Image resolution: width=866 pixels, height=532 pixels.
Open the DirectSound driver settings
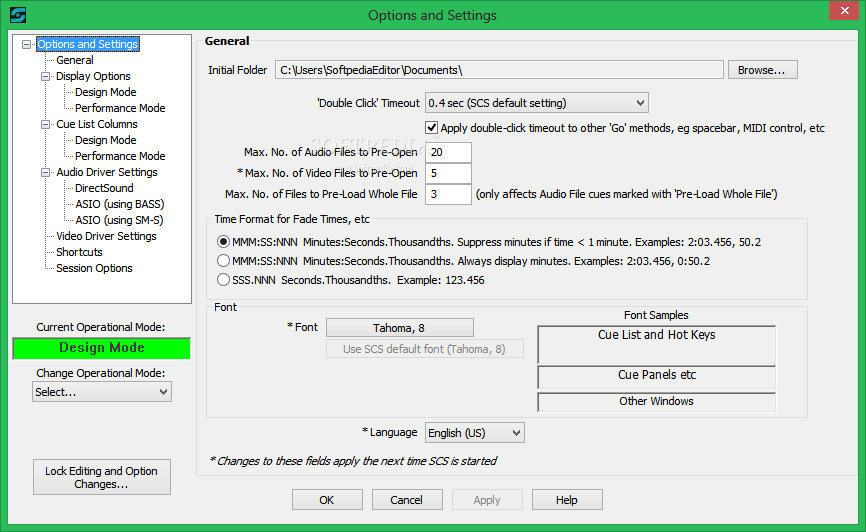[104, 188]
